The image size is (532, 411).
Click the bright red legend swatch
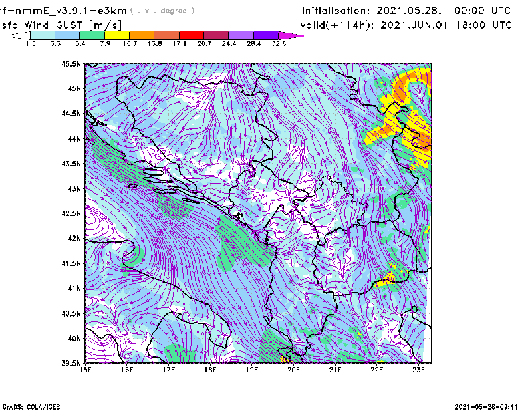point(192,35)
